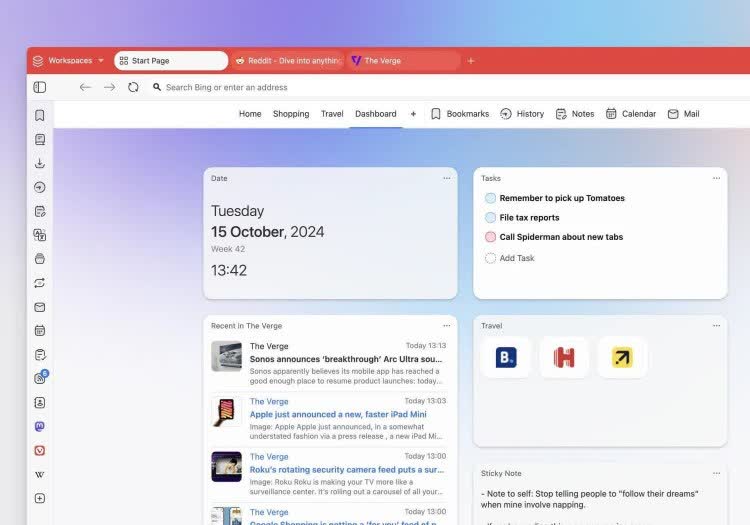Open the Tasks widget options menu
This screenshot has height=525, width=750.
716,178
